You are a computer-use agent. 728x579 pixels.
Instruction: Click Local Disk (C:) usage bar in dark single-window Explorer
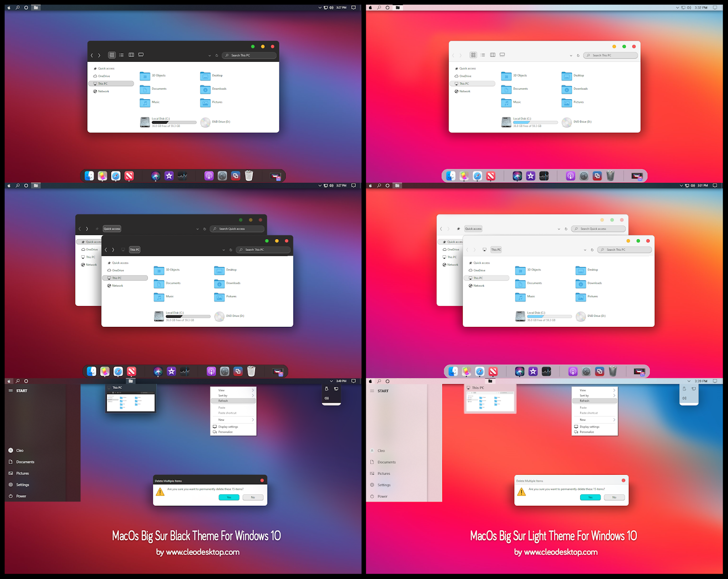click(x=174, y=122)
